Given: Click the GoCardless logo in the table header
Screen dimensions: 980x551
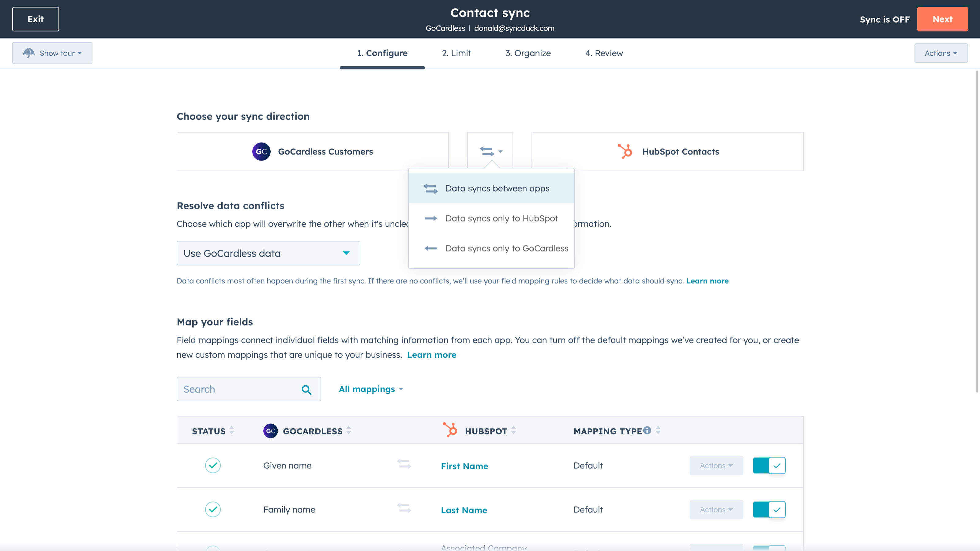Looking at the screenshot, I should 271,431.
